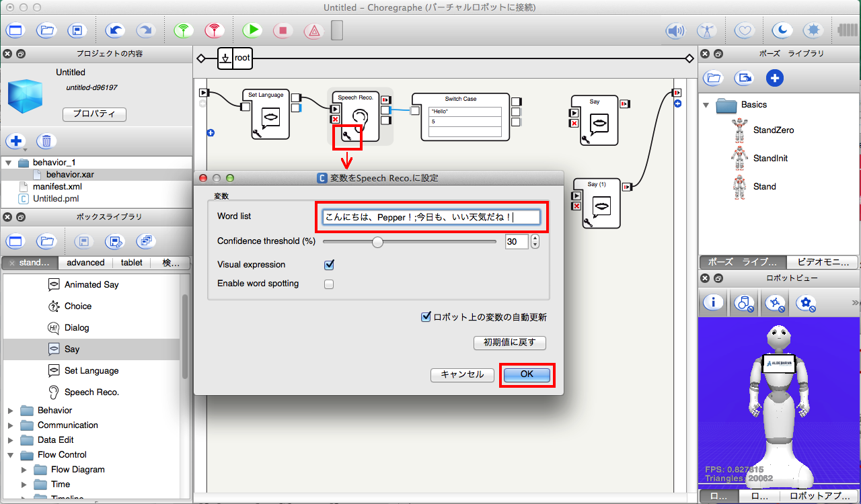Viewport: 861px width, 504px height.
Task: Click the speaker volume icon in toolbar
Action: click(x=675, y=31)
